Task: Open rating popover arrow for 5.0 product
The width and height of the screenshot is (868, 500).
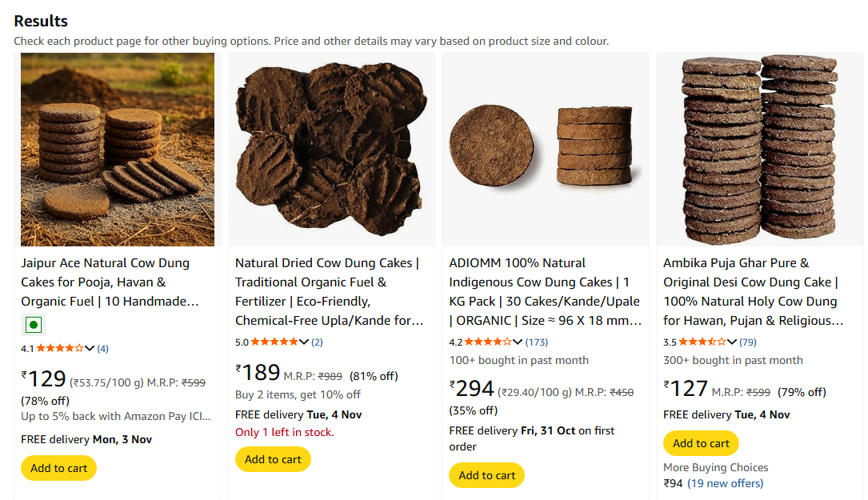Action: coord(304,342)
